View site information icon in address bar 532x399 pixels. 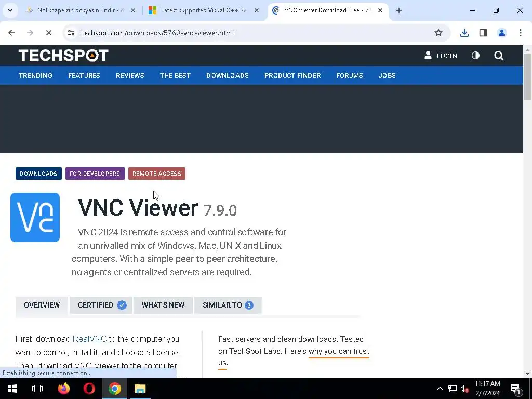71,33
